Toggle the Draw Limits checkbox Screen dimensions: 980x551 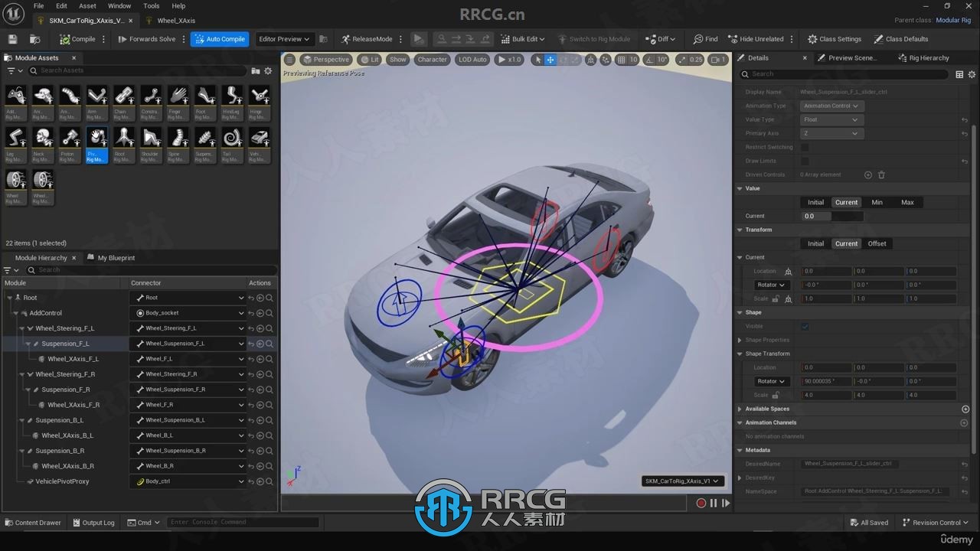point(805,161)
